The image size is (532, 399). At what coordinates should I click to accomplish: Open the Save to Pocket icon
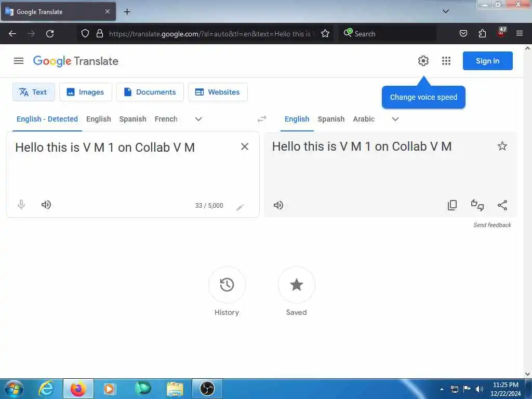point(463,34)
